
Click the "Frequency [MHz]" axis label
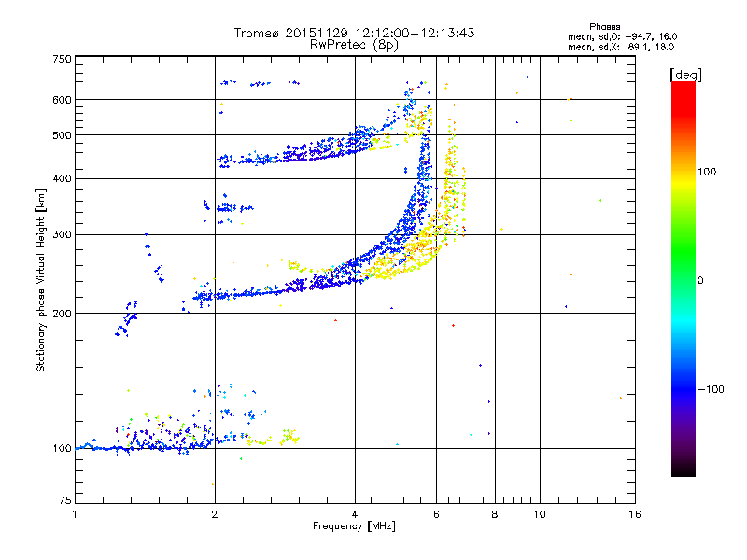354,526
